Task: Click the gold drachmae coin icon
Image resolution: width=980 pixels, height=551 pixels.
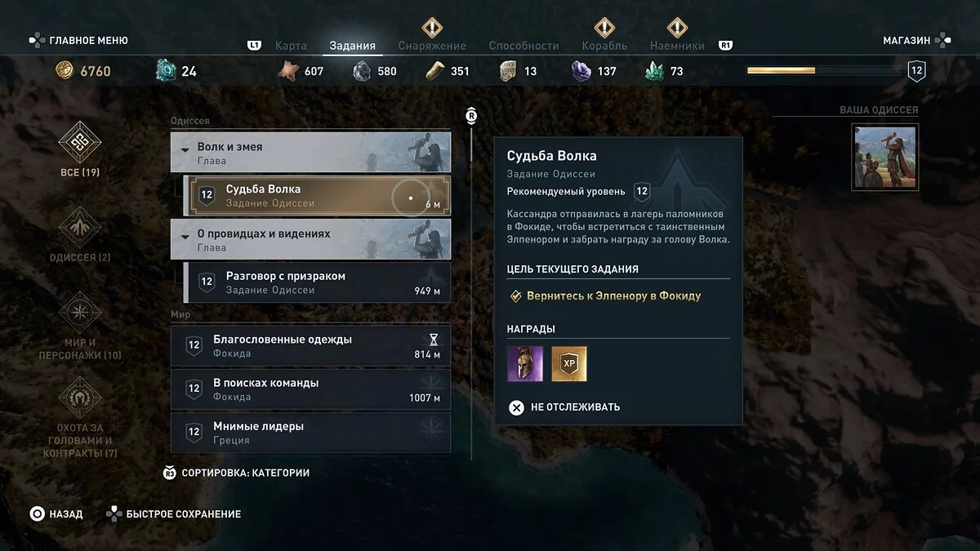Action: pos(65,71)
